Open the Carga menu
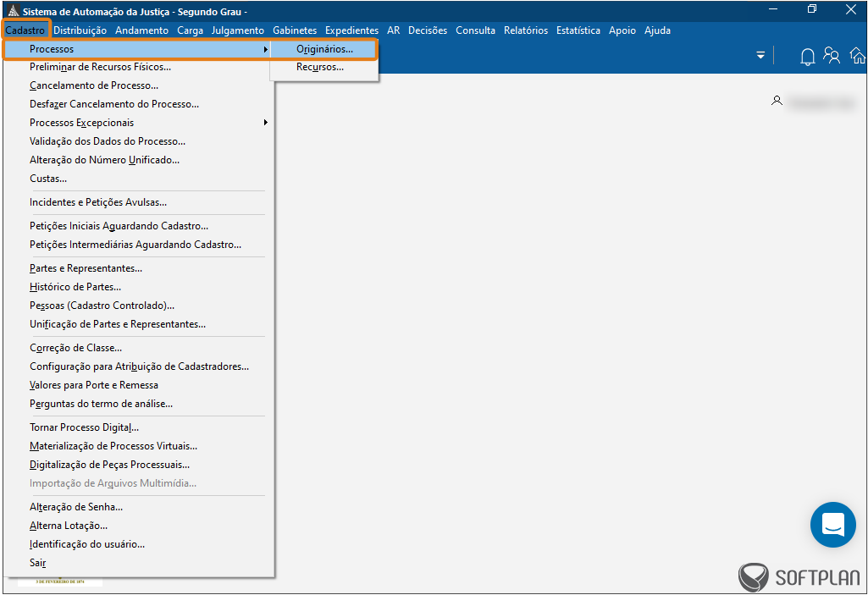 190,30
